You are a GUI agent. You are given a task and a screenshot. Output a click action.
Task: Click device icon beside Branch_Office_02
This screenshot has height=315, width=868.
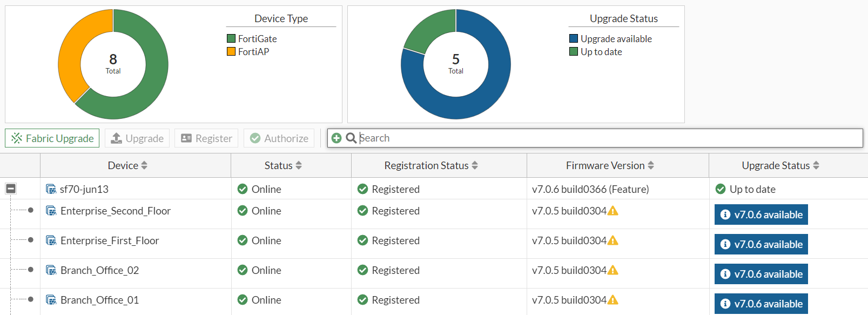[x=51, y=270]
